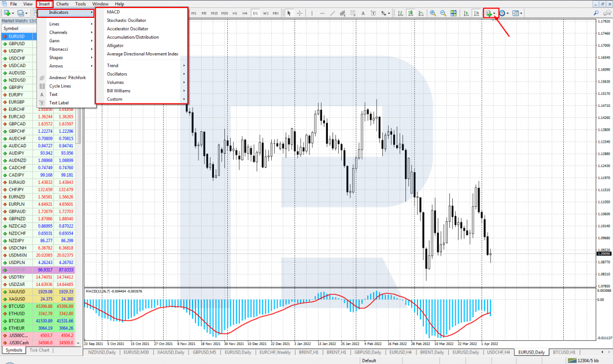This screenshot has width=613, height=364.
Task: Switch timeframe to M15
Action: pyautogui.click(x=214, y=13)
